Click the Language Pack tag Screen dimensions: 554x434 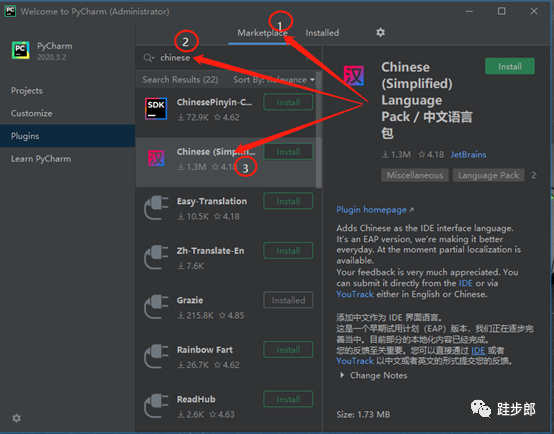(489, 175)
